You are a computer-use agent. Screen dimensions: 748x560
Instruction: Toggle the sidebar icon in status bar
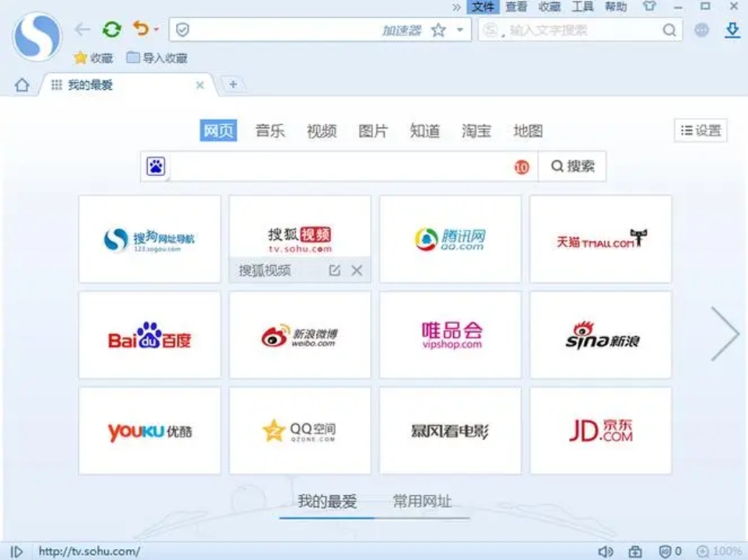[x=16, y=552]
